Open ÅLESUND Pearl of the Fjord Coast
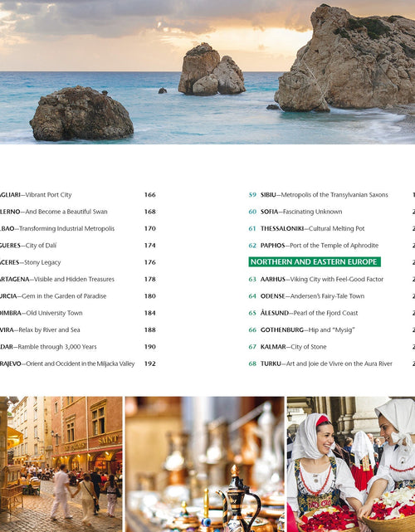This screenshot has height=532, width=415. tap(309, 313)
